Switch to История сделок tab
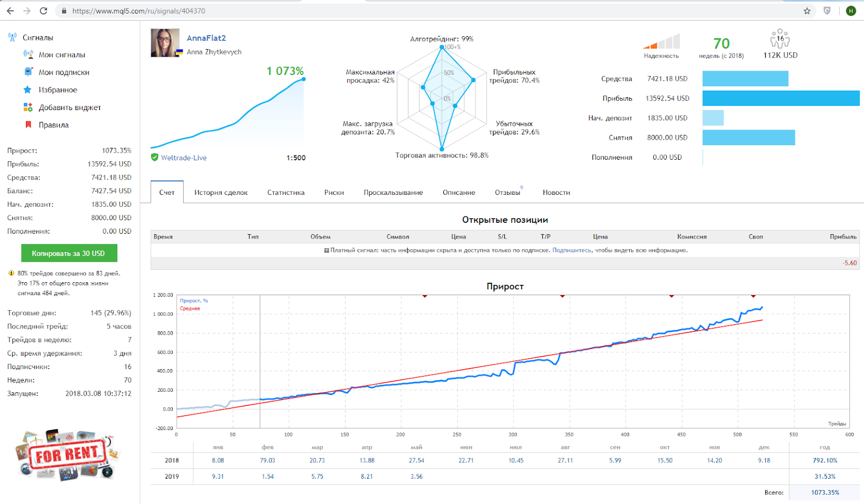Image resolution: width=864 pixels, height=504 pixels. point(221,193)
